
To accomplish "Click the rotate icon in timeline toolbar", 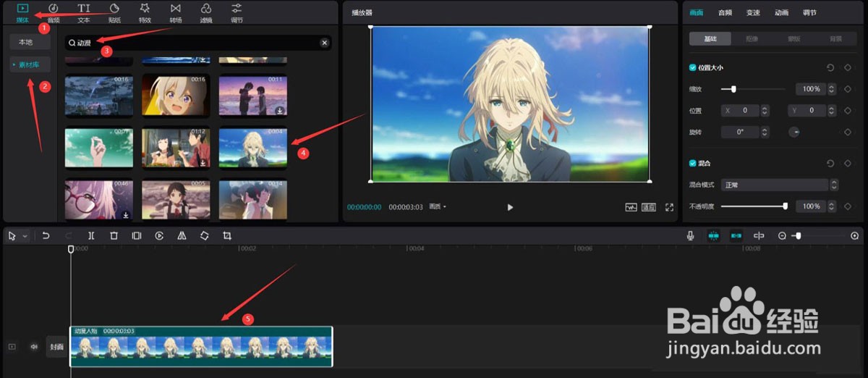I will 204,236.
